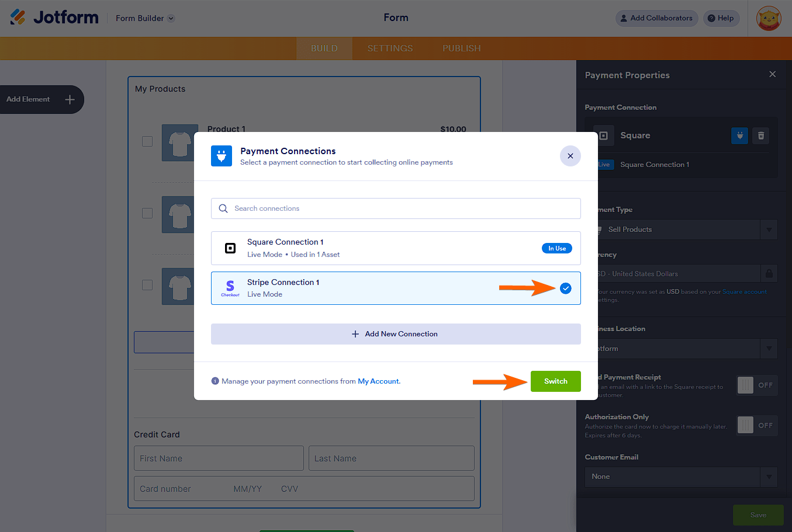Open the user avatar menu

(769, 18)
